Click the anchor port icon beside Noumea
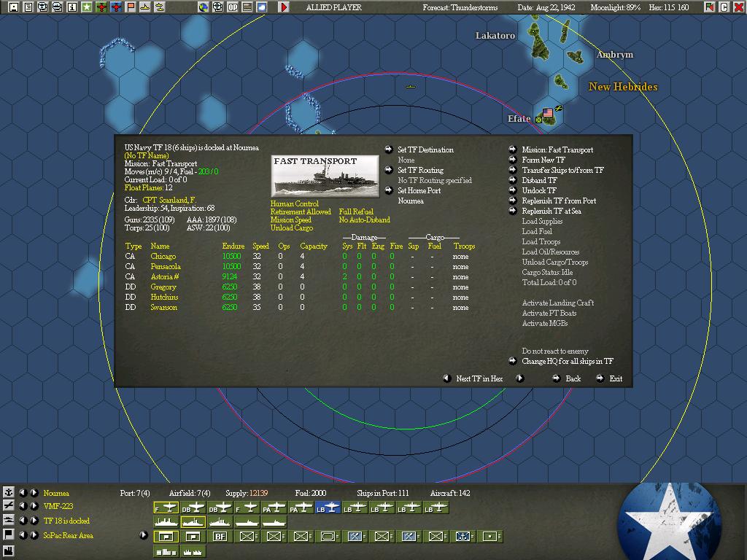 [9, 492]
